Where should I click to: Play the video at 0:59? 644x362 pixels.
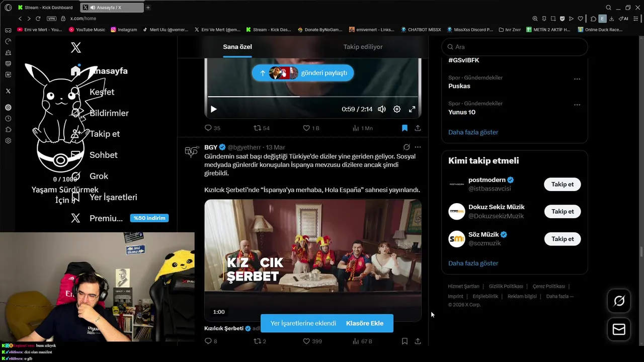click(213, 109)
